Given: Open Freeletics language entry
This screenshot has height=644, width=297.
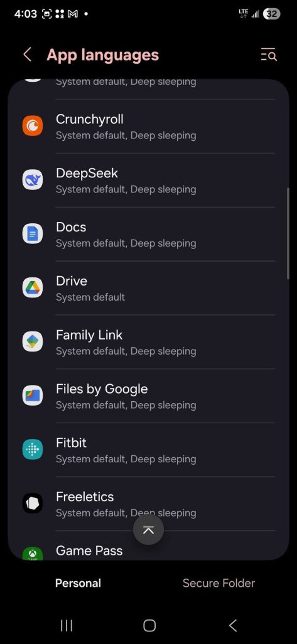Looking at the screenshot, I should click(148, 504).
